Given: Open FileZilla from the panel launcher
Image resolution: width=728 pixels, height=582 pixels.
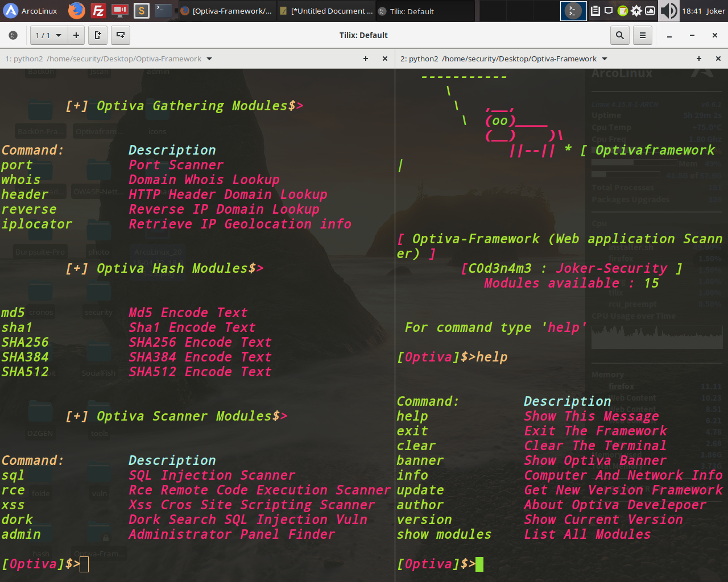Looking at the screenshot, I should click(x=98, y=10).
